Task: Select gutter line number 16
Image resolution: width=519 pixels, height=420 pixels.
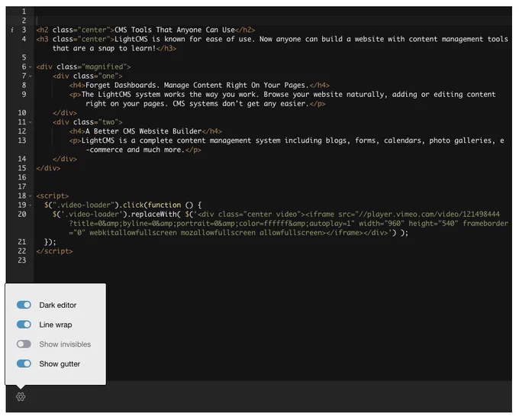Action: (22, 177)
